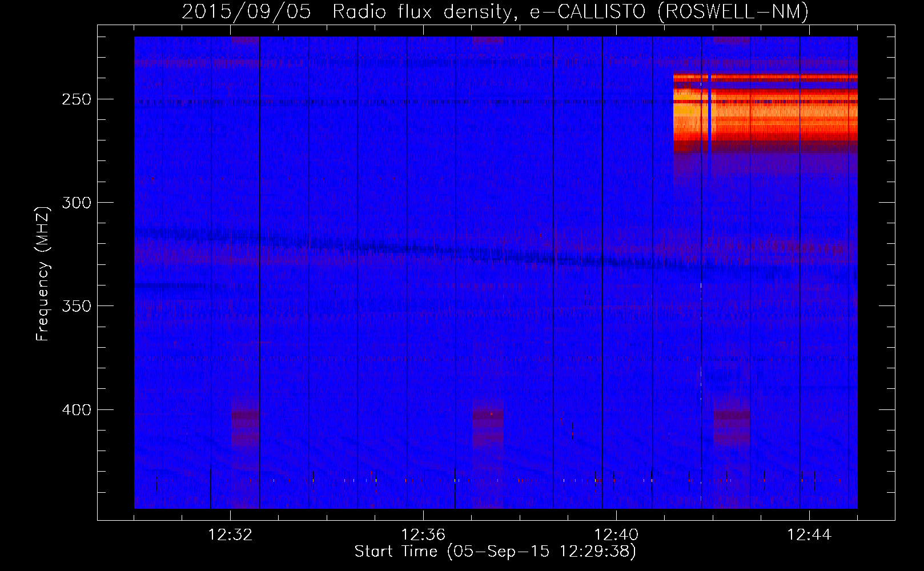
Task: Click the 400 frequency tick label
Action: click(x=75, y=410)
